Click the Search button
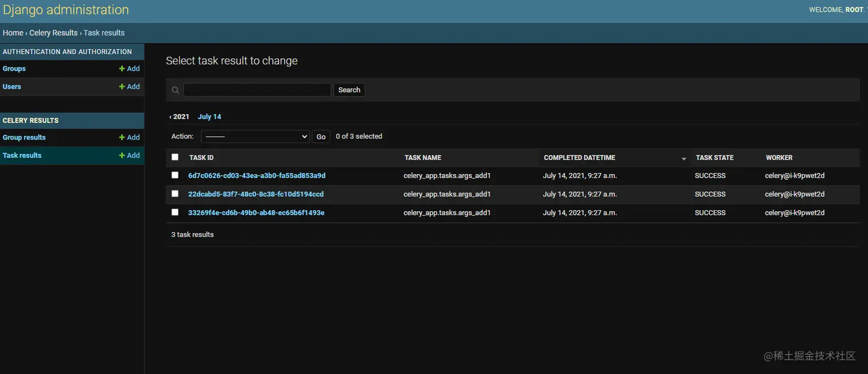The width and height of the screenshot is (868, 374). pos(349,90)
